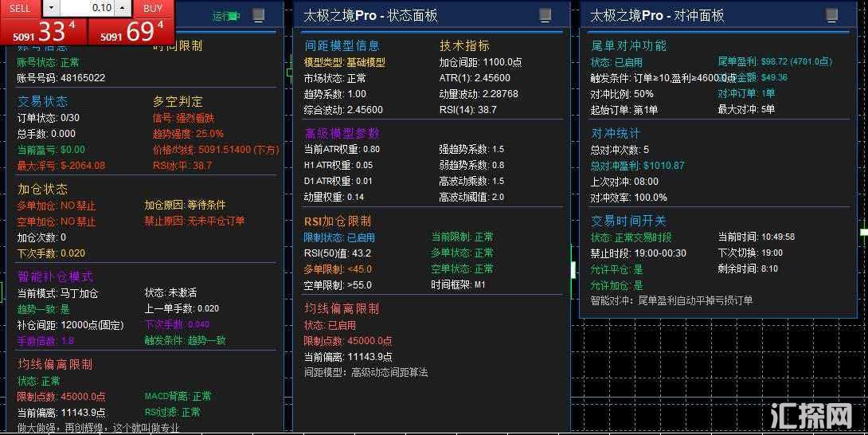
Task: Click 当前盈亏: $0.00 value
Action: (51, 150)
